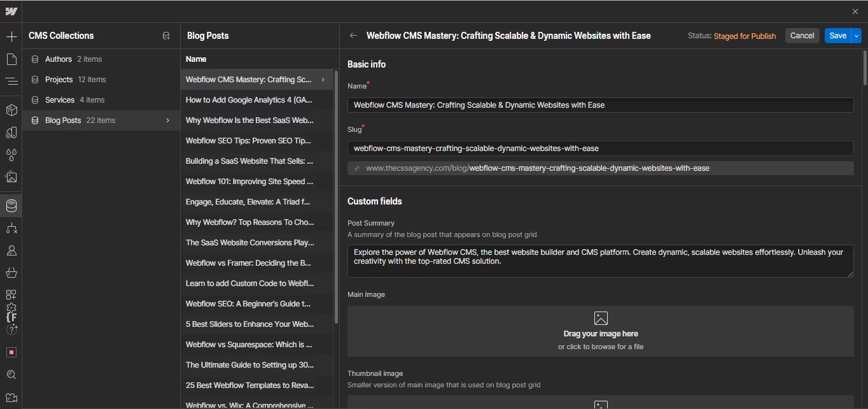
Task: Open the Ecommerce basket panel
Action: click(x=11, y=273)
